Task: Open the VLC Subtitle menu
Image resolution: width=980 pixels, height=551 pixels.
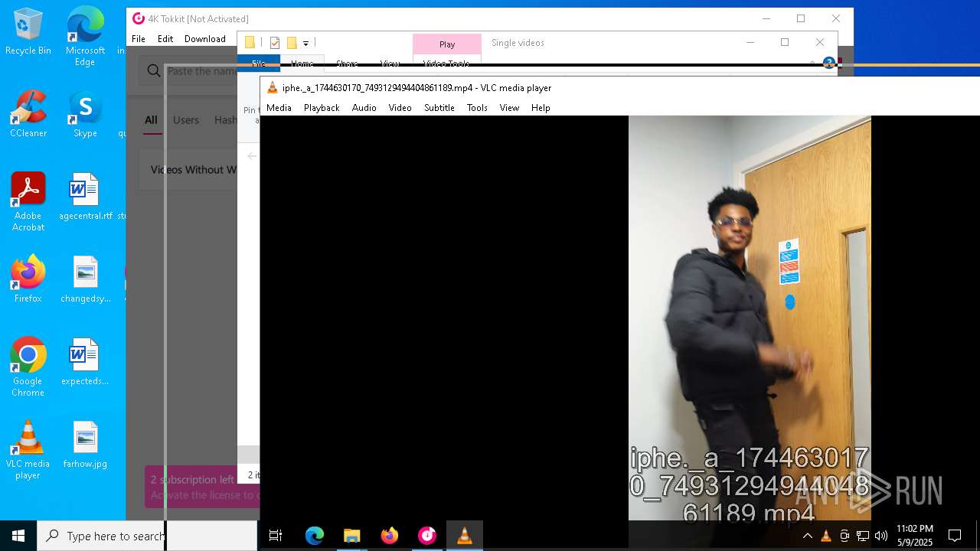Action: [x=439, y=108]
